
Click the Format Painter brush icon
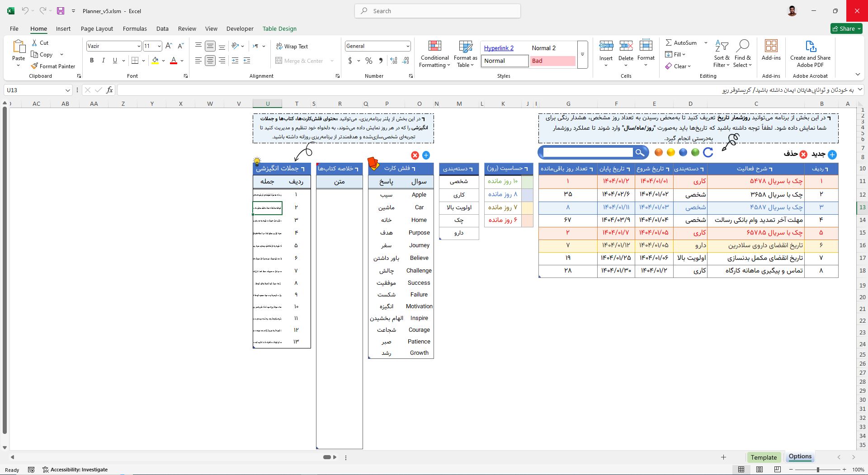tap(34, 66)
